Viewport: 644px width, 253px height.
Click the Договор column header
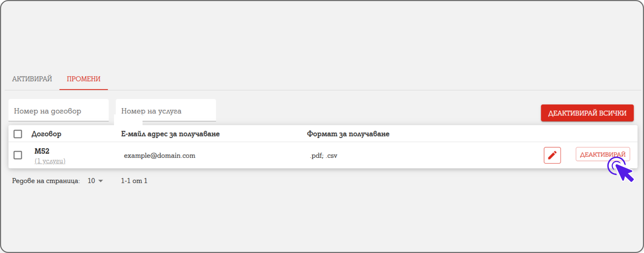coord(46,134)
